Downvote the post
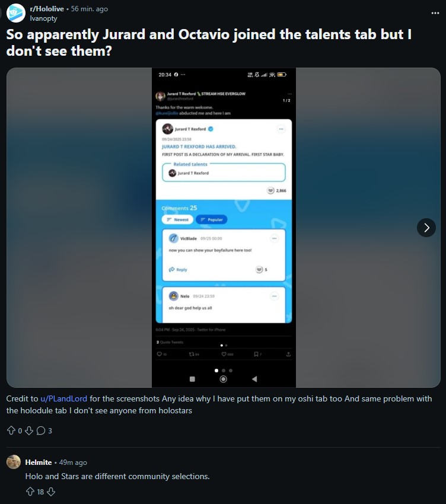The width and height of the screenshot is (446, 504). (28, 430)
